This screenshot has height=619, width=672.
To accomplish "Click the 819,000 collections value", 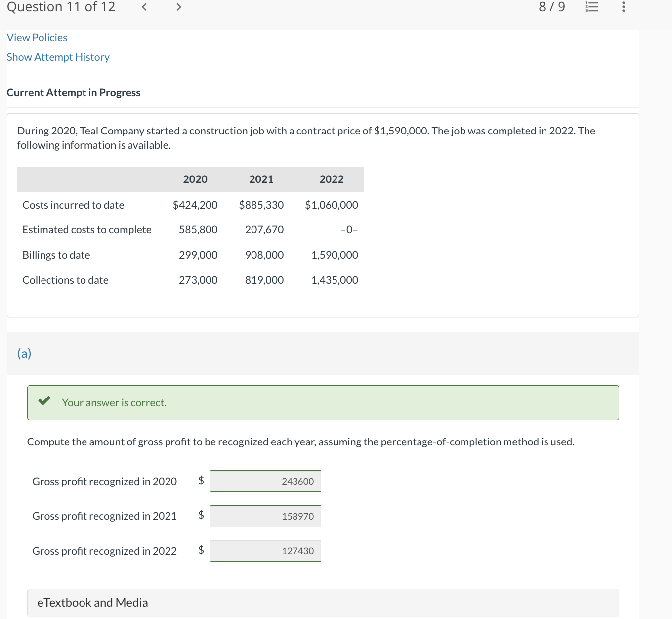I will click(264, 280).
